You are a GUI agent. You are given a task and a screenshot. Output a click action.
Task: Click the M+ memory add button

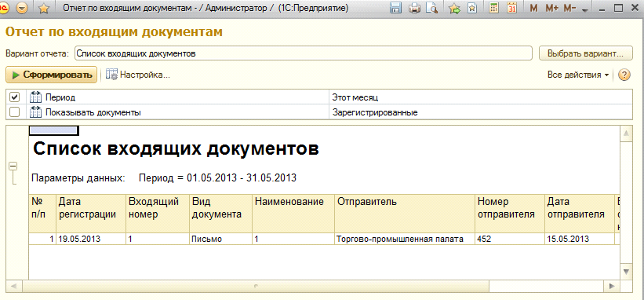[551, 8]
